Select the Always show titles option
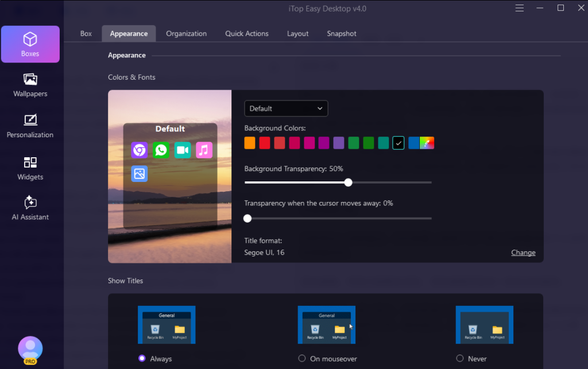Viewport: 588px width, 369px height. 142,359
